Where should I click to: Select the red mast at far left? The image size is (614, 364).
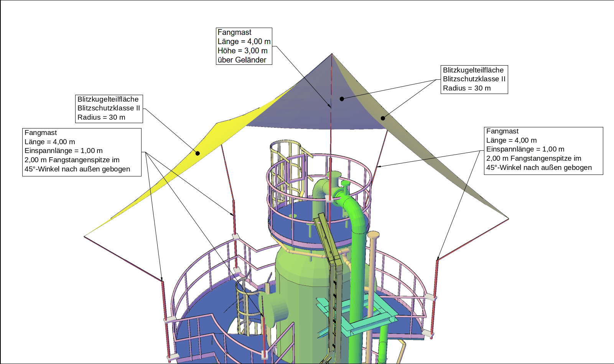[x=165, y=318]
